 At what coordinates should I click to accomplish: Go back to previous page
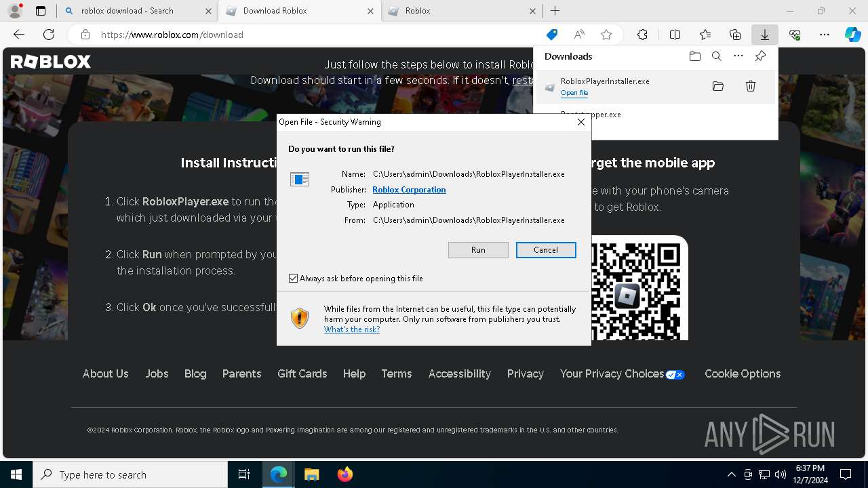(x=19, y=35)
